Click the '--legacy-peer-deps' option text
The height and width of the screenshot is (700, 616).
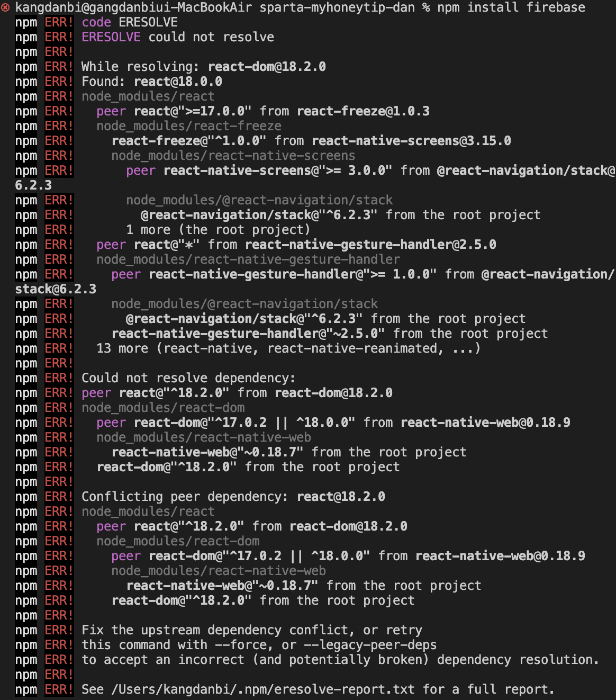(x=370, y=645)
